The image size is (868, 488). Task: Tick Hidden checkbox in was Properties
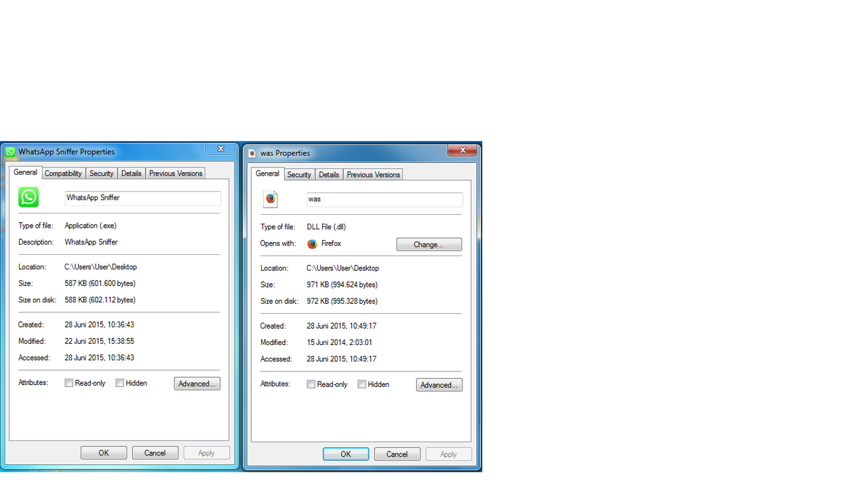(x=361, y=384)
